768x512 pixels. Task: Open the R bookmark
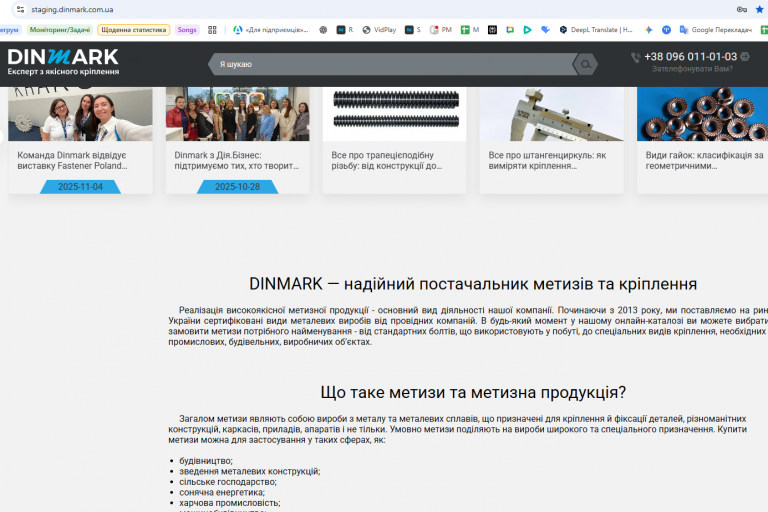point(345,30)
